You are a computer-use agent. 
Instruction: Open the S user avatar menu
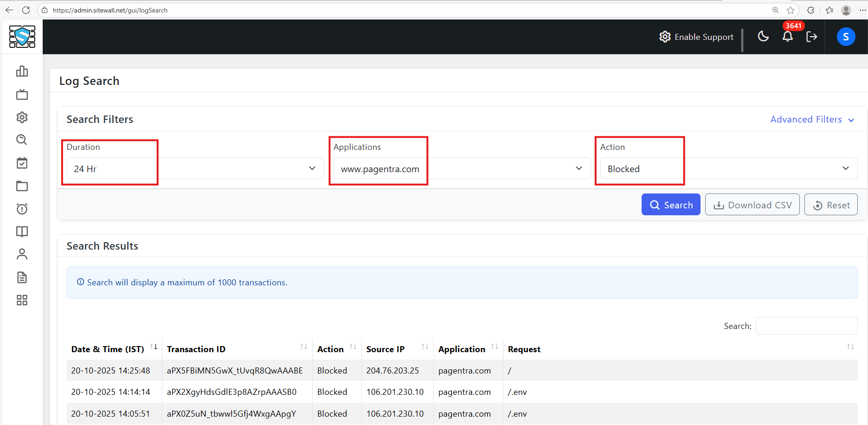pyautogui.click(x=846, y=37)
